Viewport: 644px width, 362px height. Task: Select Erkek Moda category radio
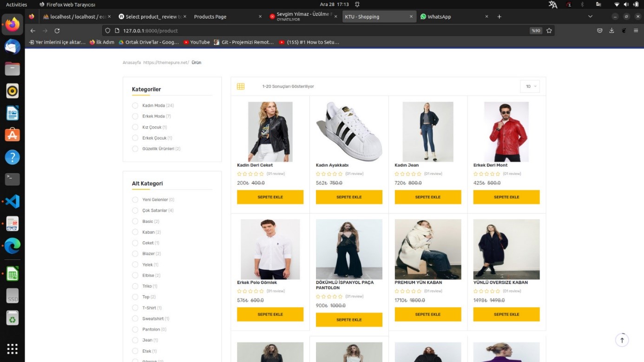[135, 116]
